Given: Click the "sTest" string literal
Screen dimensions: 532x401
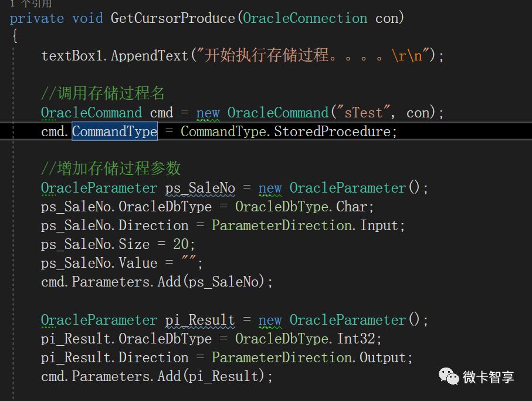Looking at the screenshot, I should click(x=363, y=112).
